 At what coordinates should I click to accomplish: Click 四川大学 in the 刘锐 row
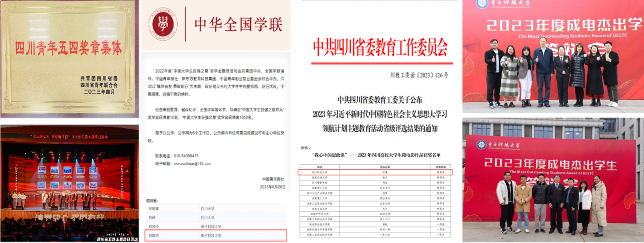209,217
